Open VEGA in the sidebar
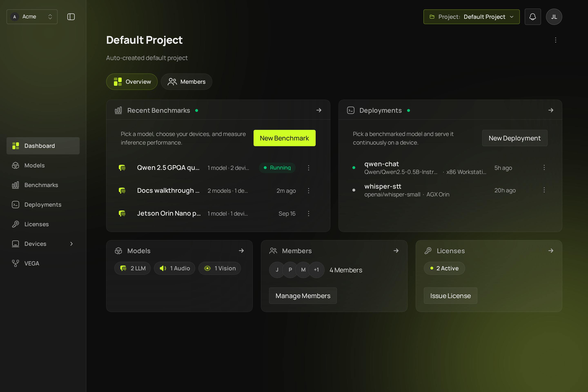588x392 pixels. click(x=43, y=264)
